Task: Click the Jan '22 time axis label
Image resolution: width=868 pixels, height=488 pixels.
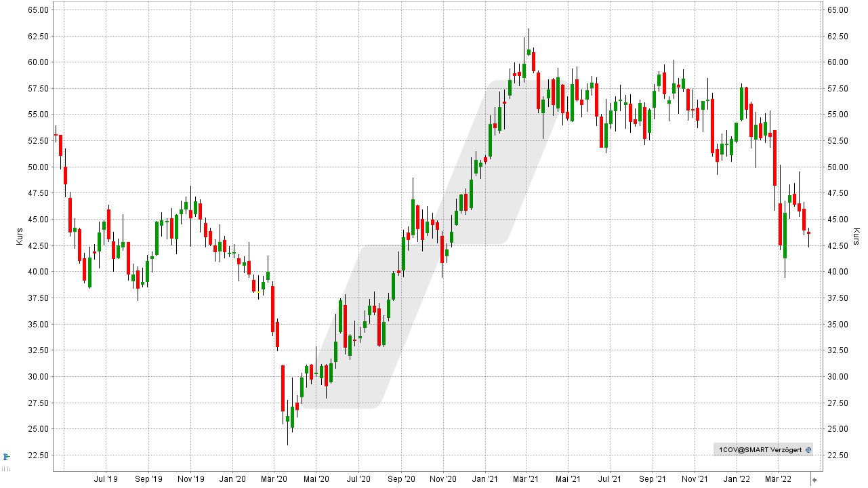Action: coord(737,479)
